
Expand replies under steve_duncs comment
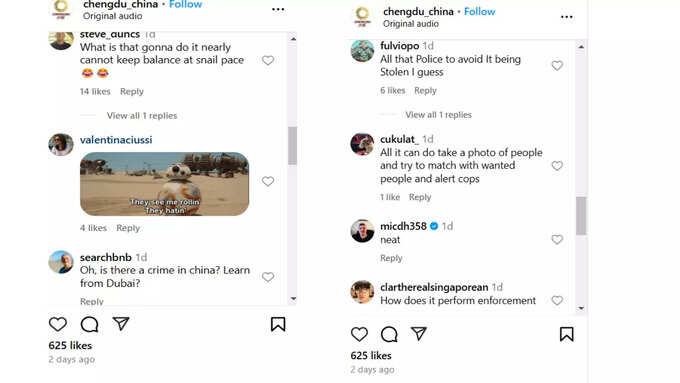142,115
